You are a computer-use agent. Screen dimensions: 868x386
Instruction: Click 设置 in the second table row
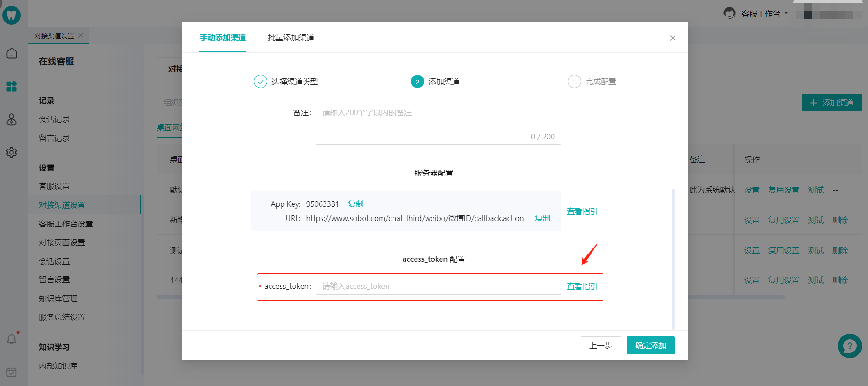tap(752, 220)
